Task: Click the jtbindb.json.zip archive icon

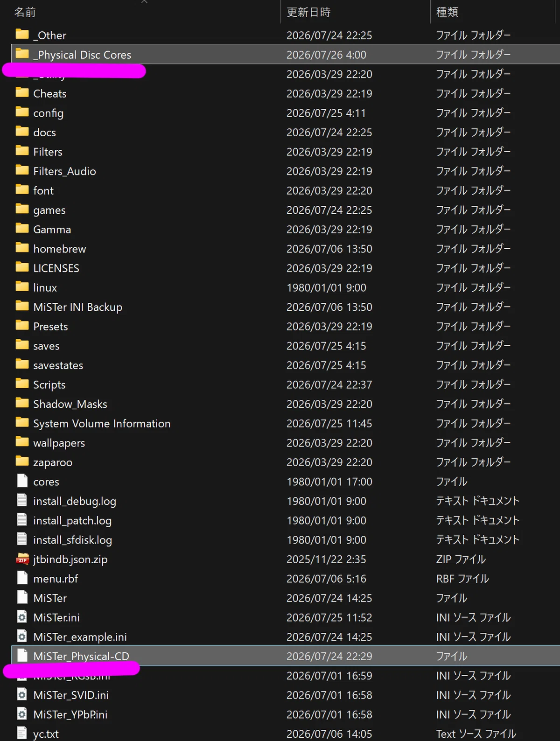Action: pos(22,559)
